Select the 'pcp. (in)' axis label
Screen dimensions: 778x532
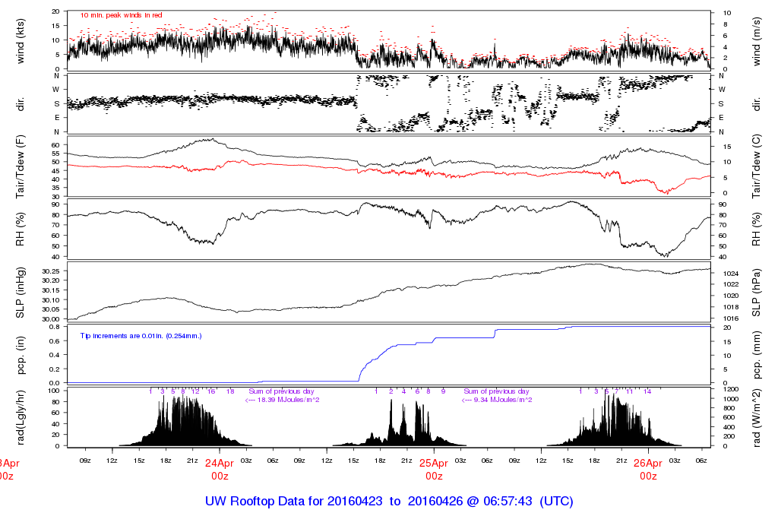[21, 356]
